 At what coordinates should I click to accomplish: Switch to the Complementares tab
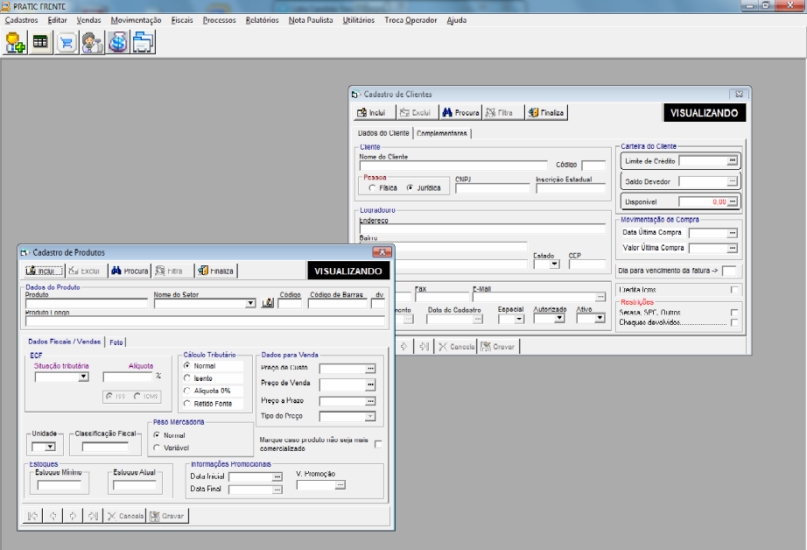(442, 133)
